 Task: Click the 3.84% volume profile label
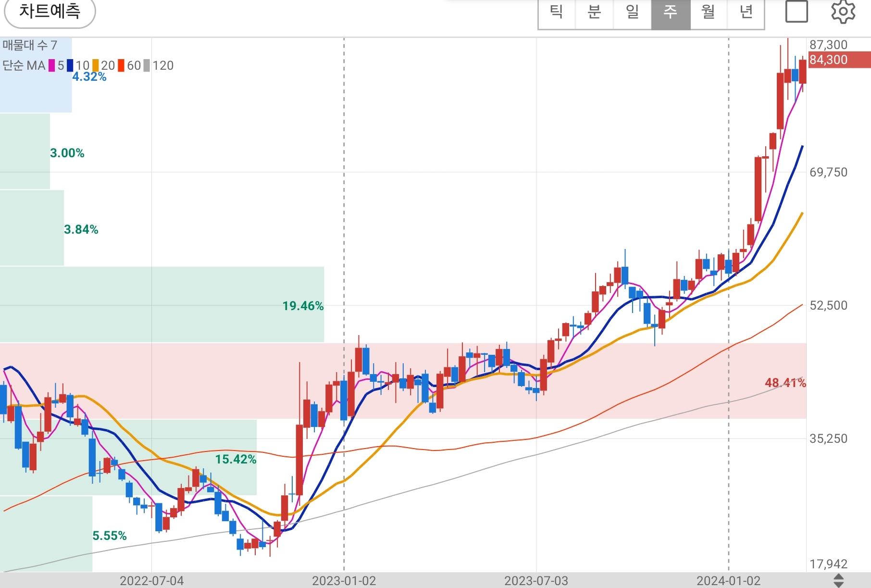(x=81, y=229)
